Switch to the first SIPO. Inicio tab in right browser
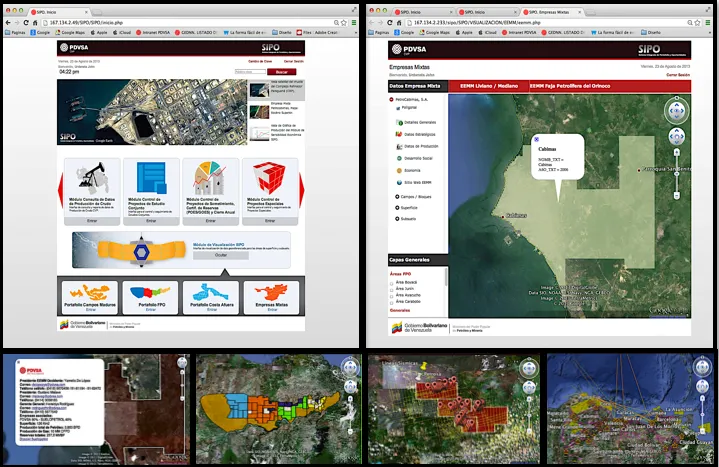This screenshot has height=467, width=719. click(x=422, y=12)
